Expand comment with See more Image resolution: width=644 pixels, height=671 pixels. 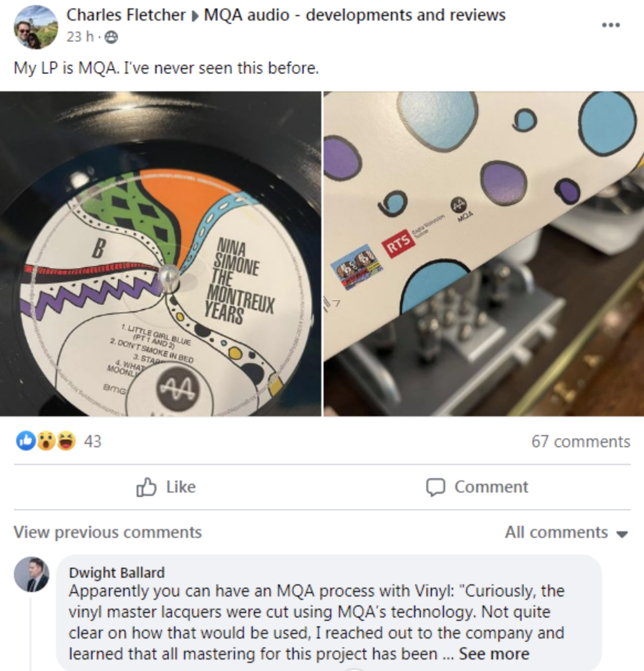tap(494, 654)
